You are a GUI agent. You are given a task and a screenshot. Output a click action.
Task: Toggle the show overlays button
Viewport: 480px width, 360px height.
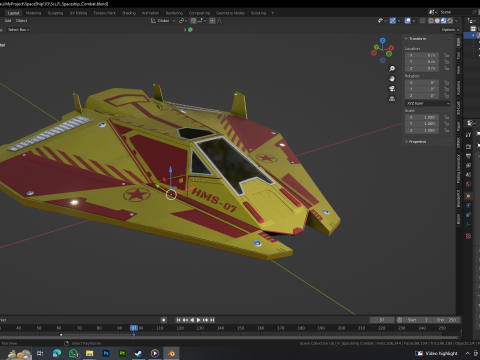408,21
